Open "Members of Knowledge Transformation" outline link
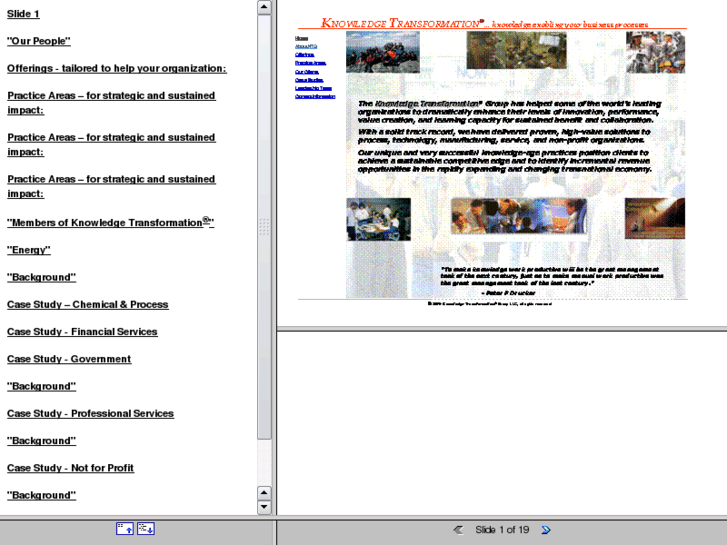The image size is (727, 545). pyautogui.click(x=110, y=222)
